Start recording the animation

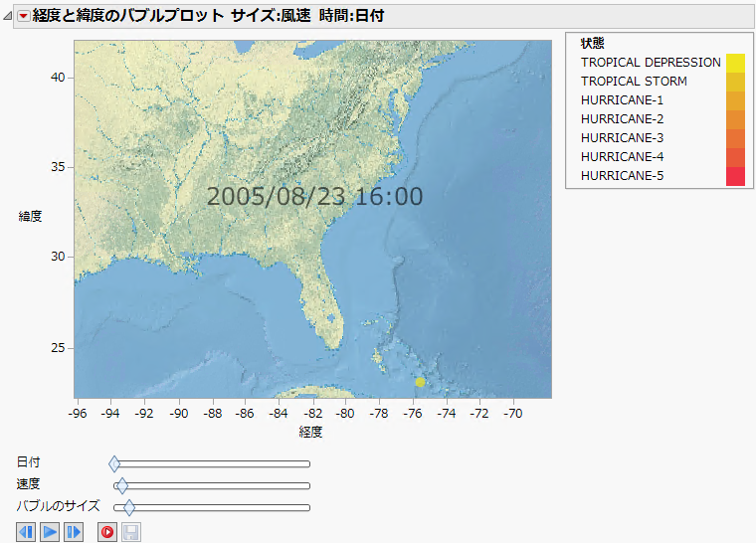(107, 532)
